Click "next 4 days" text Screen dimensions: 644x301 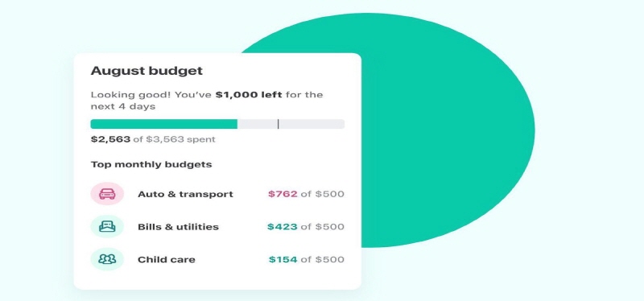pos(123,107)
